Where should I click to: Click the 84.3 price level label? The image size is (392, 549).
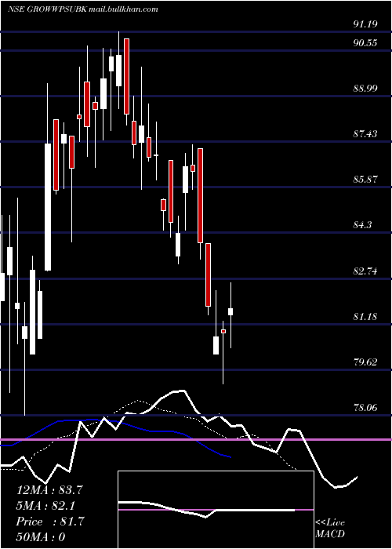tap(362, 225)
